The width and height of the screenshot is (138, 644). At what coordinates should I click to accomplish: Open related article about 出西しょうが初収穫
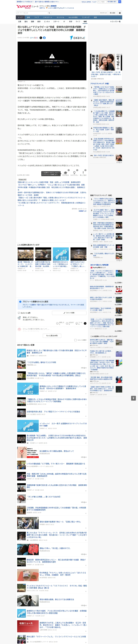49,182
